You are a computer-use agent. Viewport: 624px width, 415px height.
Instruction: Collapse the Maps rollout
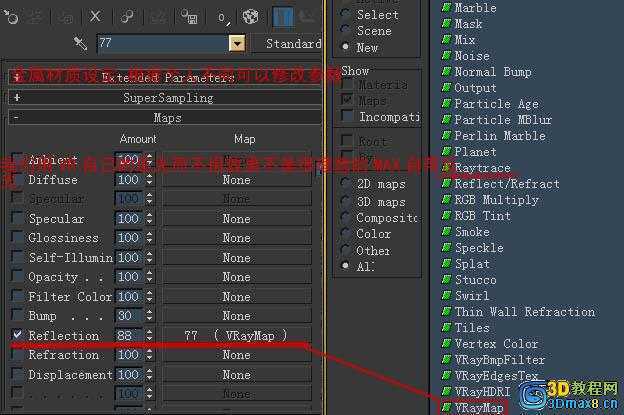pyautogui.click(x=165, y=118)
